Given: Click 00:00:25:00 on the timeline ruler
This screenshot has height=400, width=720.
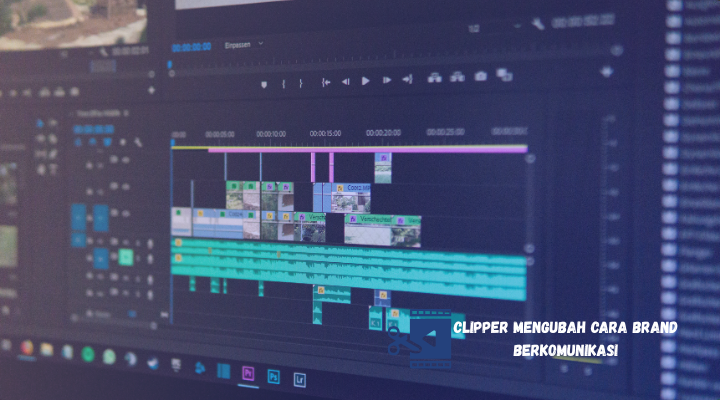Looking at the screenshot, I should point(445,132).
